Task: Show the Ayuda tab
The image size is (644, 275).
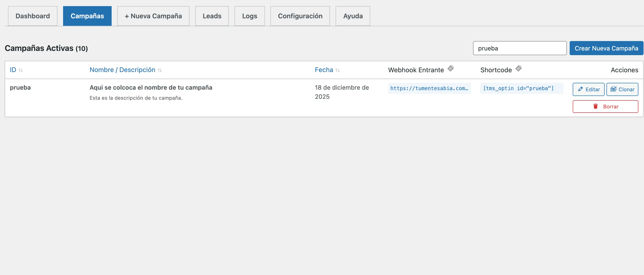Action: (352, 16)
